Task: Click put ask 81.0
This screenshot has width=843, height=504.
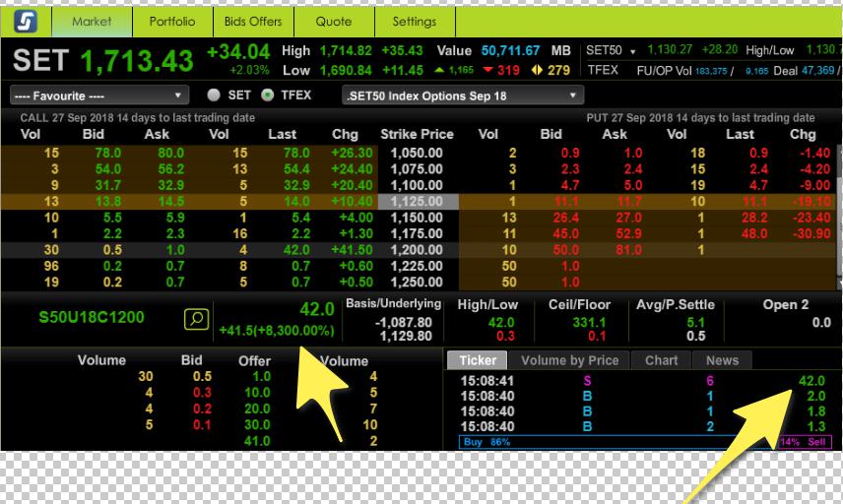Action: pos(628,250)
